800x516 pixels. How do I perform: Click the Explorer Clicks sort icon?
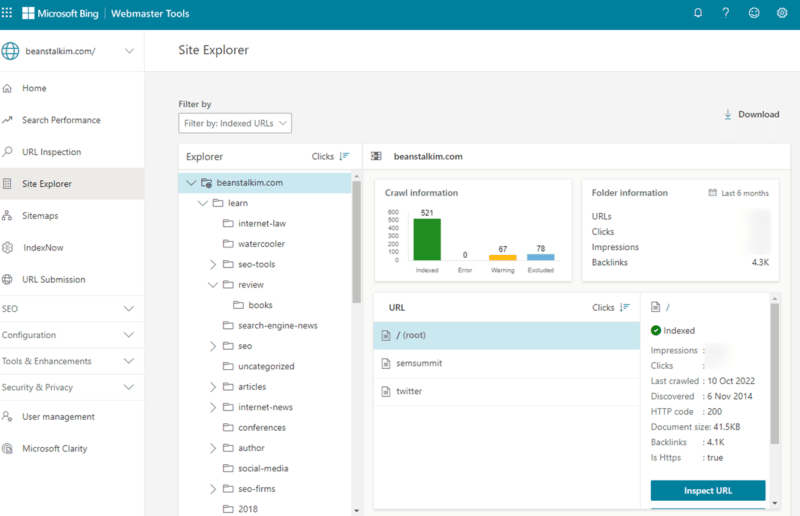[344, 157]
